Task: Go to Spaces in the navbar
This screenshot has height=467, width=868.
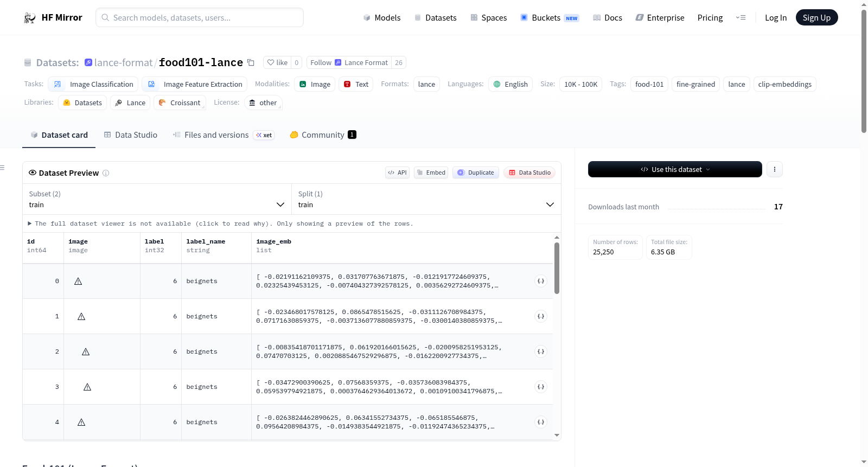Action: coord(489,17)
